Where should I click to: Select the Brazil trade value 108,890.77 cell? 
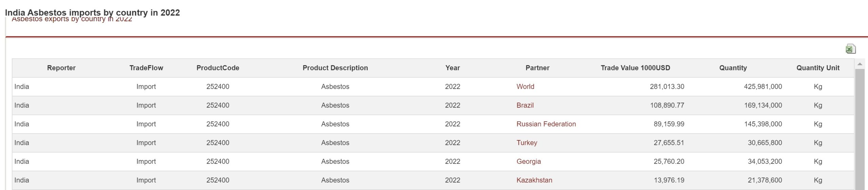coord(667,105)
